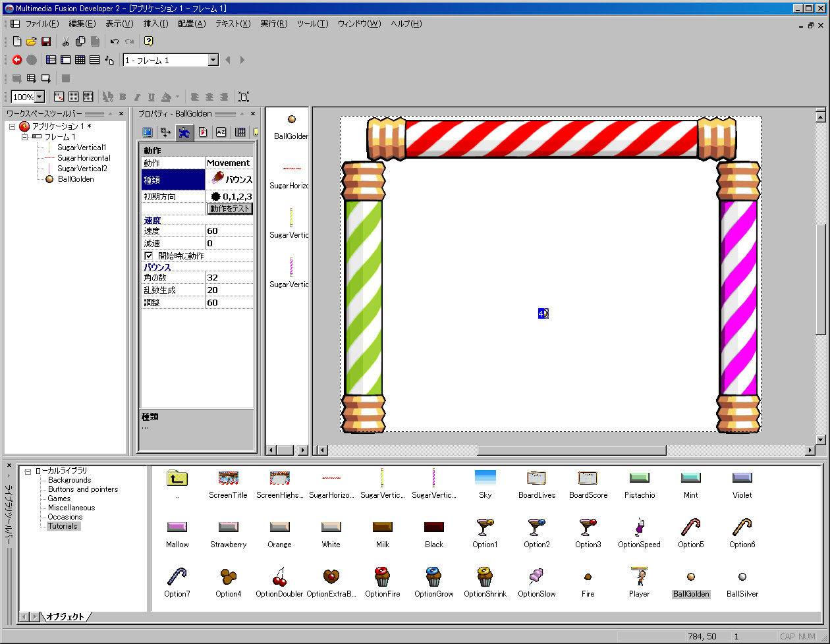Viewport: 830px width, 644px height.
Task: Open the Event Editor grid icon
Action: point(80,60)
